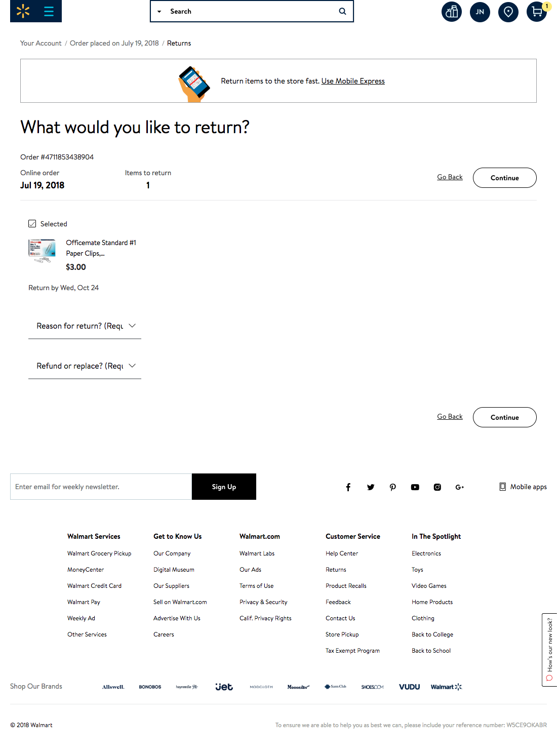557x756 pixels.
Task: Open the YouTube icon in the footer
Action: pos(415,487)
